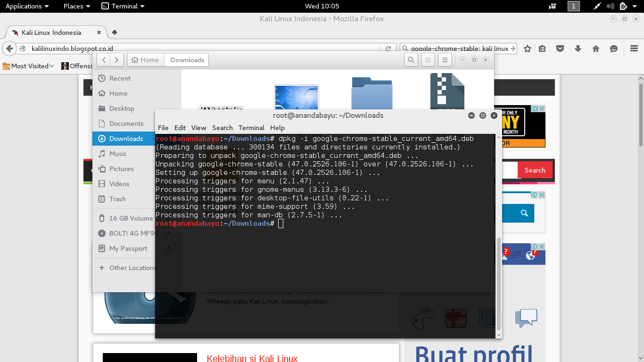Show bookmarks list icon in Firefox

(x=542, y=49)
